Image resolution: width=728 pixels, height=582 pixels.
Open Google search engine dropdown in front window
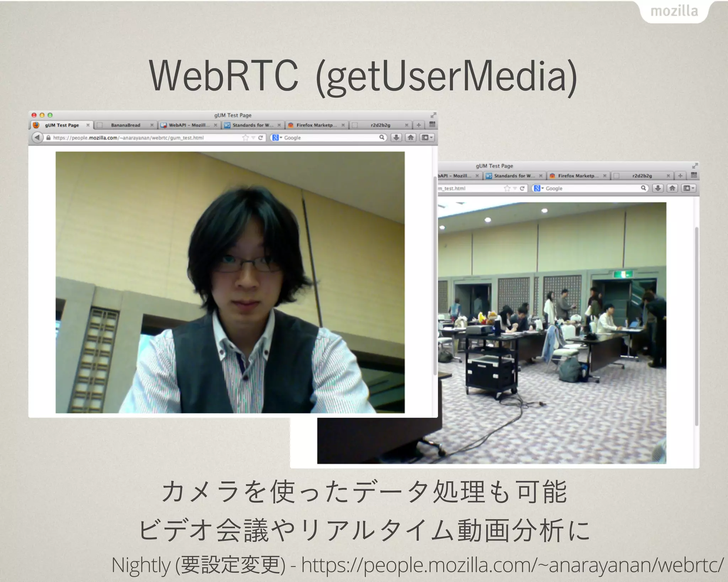click(x=277, y=138)
